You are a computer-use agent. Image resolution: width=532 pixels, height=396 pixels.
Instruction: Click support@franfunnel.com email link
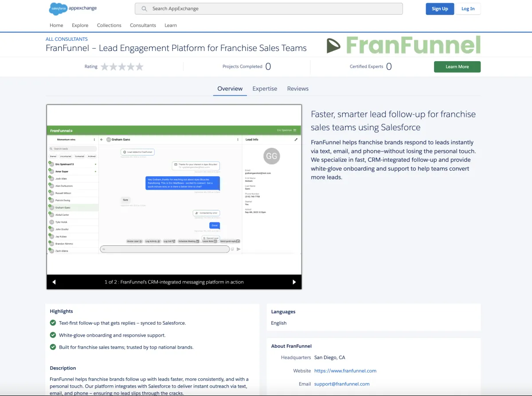point(342,384)
